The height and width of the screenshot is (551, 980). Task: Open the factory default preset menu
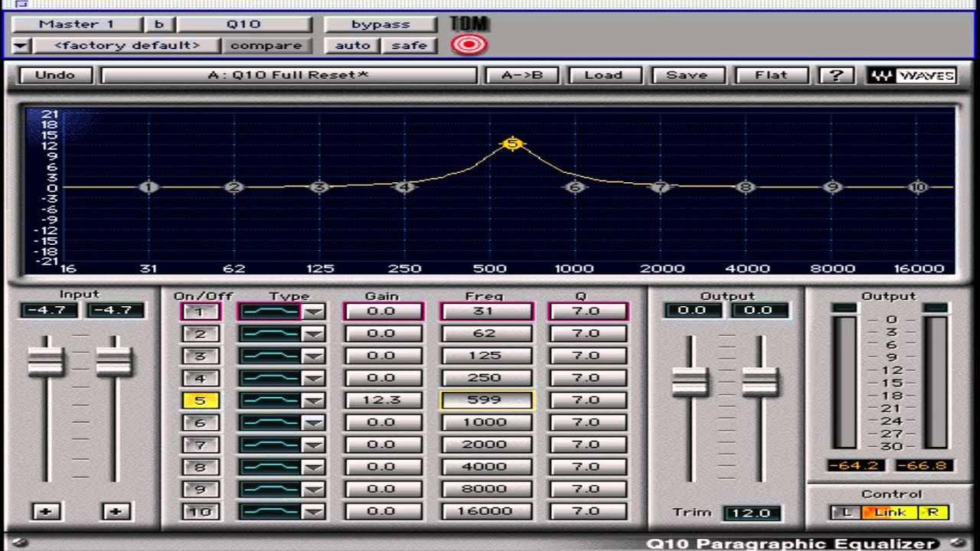pos(126,45)
